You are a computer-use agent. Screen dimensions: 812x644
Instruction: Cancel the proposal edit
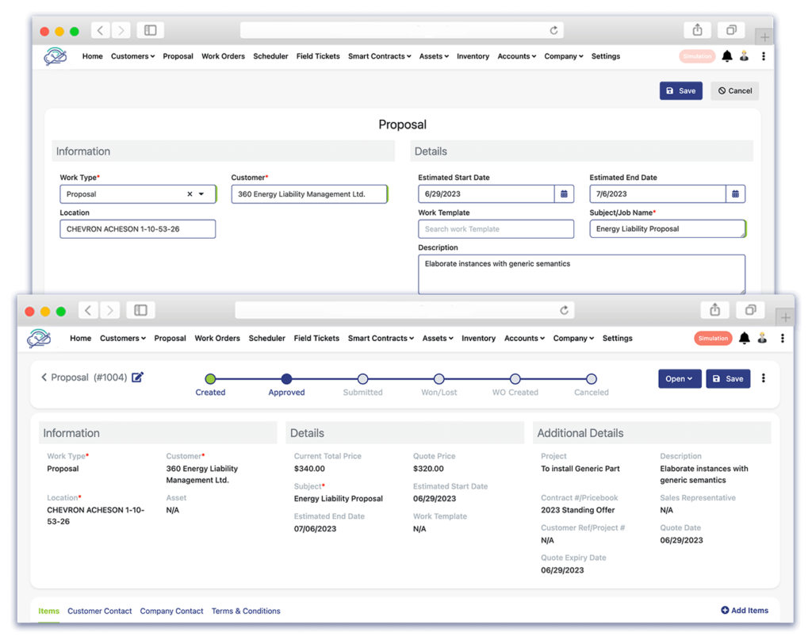tap(733, 90)
